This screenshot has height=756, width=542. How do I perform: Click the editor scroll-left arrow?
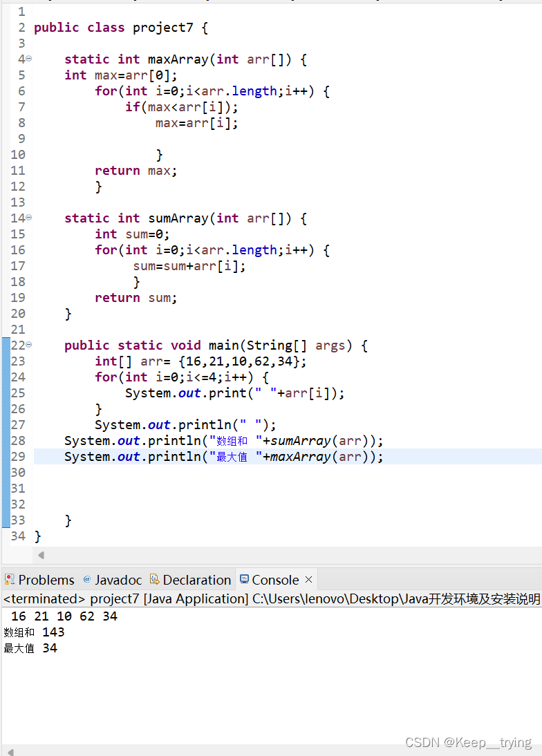[x=41, y=555]
